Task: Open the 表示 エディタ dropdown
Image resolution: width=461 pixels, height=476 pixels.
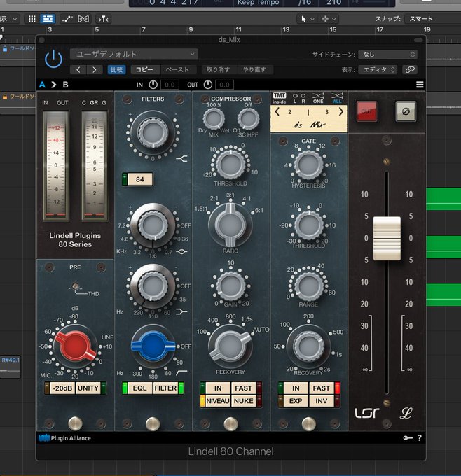Action: tap(378, 70)
